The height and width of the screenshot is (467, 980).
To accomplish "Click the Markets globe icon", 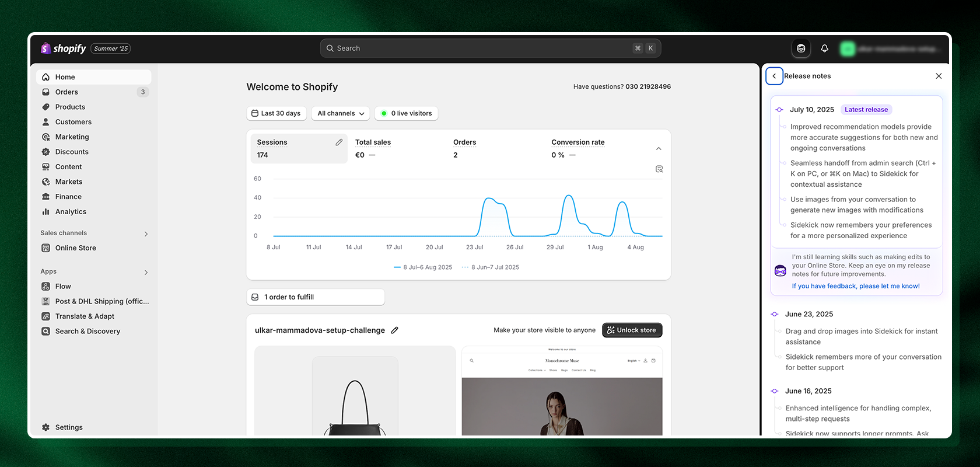I will point(45,182).
